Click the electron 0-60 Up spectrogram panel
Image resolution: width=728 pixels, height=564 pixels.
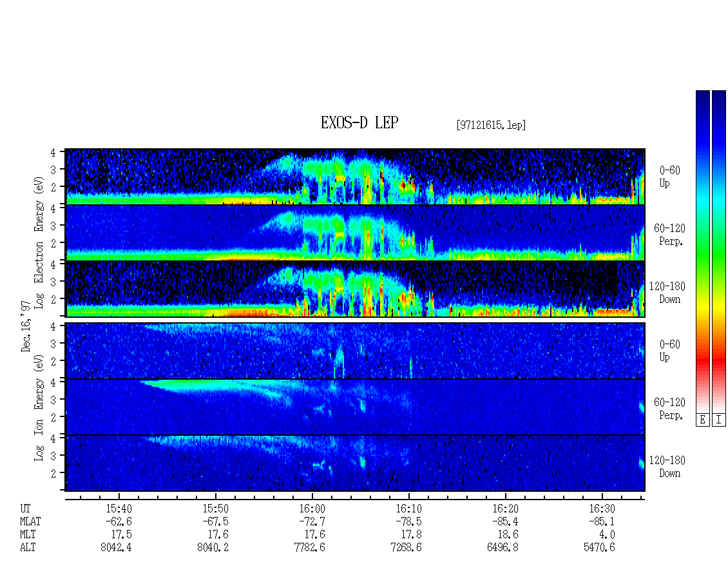tap(355, 177)
